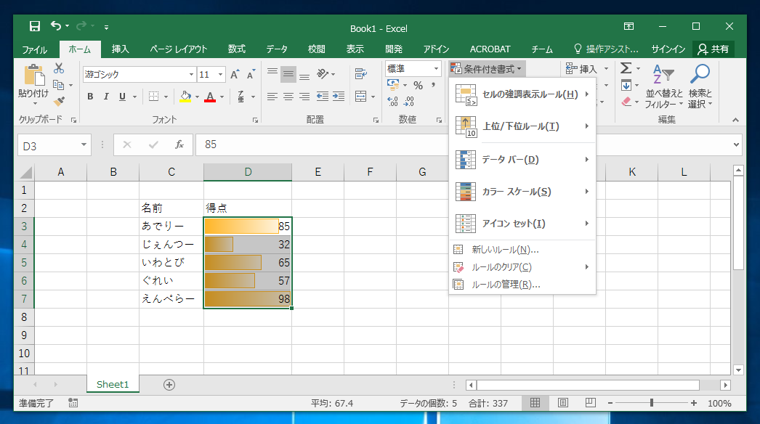Open the Data Bars submenu
Screen dimensions: 760x424
click(522, 159)
